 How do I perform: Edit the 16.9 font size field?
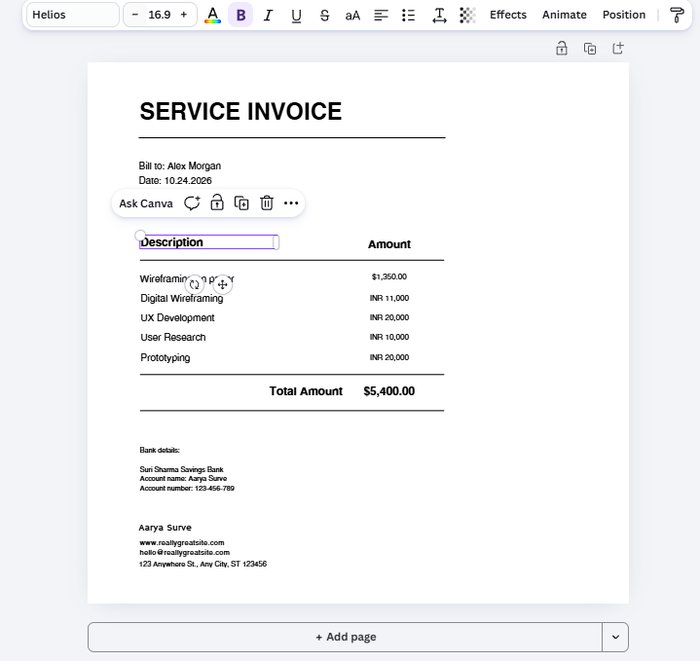(159, 15)
